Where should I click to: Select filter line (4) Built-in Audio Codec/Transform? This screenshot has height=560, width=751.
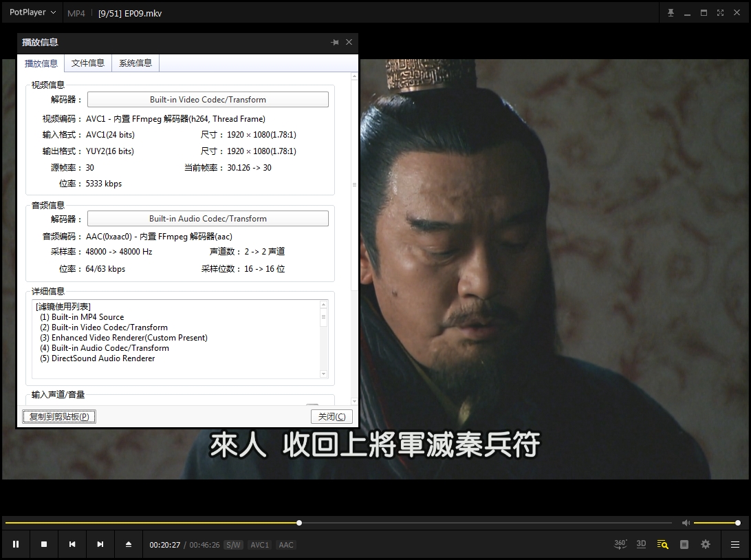pyautogui.click(x=105, y=348)
